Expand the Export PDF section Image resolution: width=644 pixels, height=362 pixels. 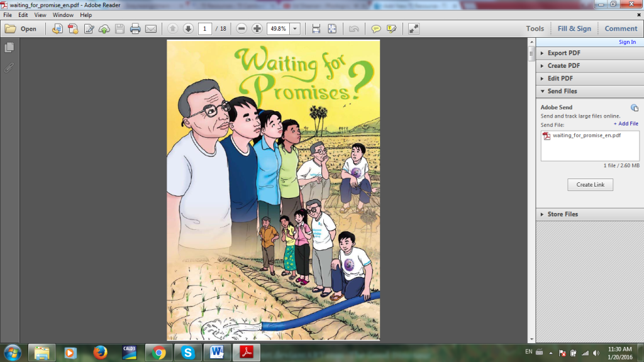pos(563,53)
